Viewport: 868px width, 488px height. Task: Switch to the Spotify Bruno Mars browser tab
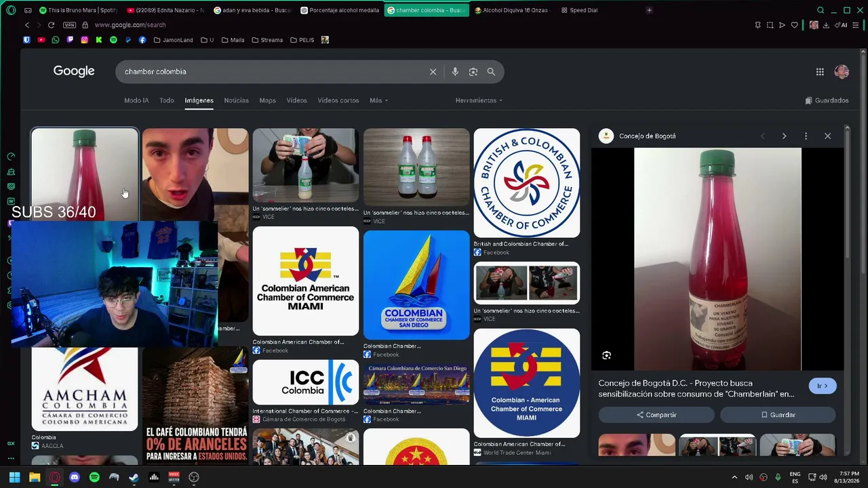(x=78, y=10)
